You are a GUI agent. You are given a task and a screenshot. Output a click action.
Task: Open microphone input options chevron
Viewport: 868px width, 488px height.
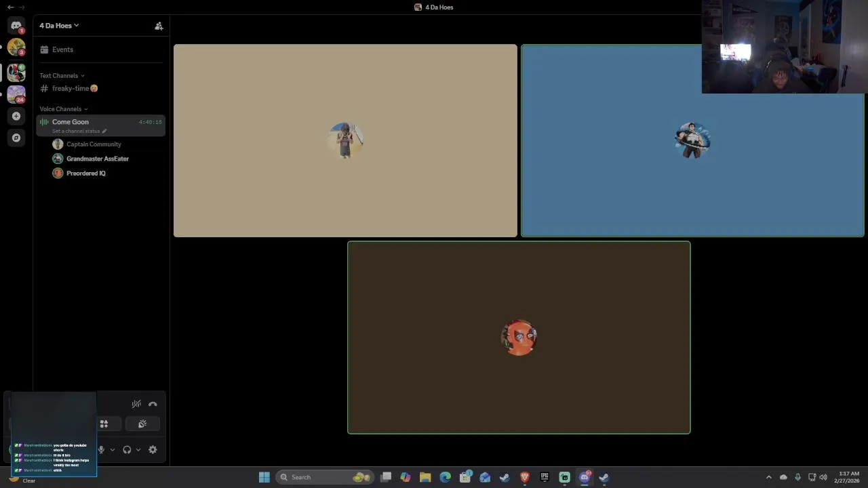point(113,449)
